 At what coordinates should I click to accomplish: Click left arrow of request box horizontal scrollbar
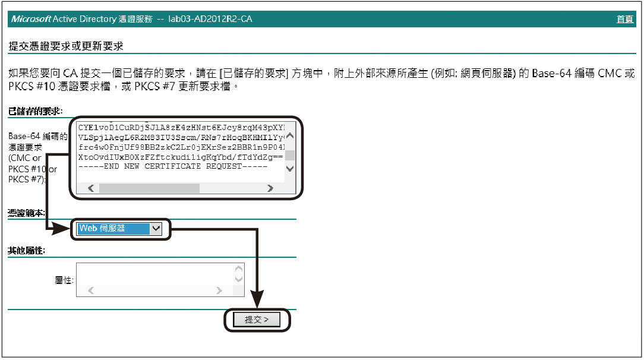point(91,188)
